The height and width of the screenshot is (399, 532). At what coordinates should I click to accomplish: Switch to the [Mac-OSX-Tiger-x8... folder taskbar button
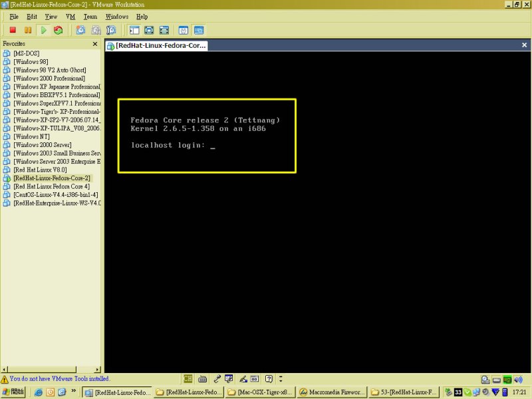pyautogui.click(x=260, y=392)
